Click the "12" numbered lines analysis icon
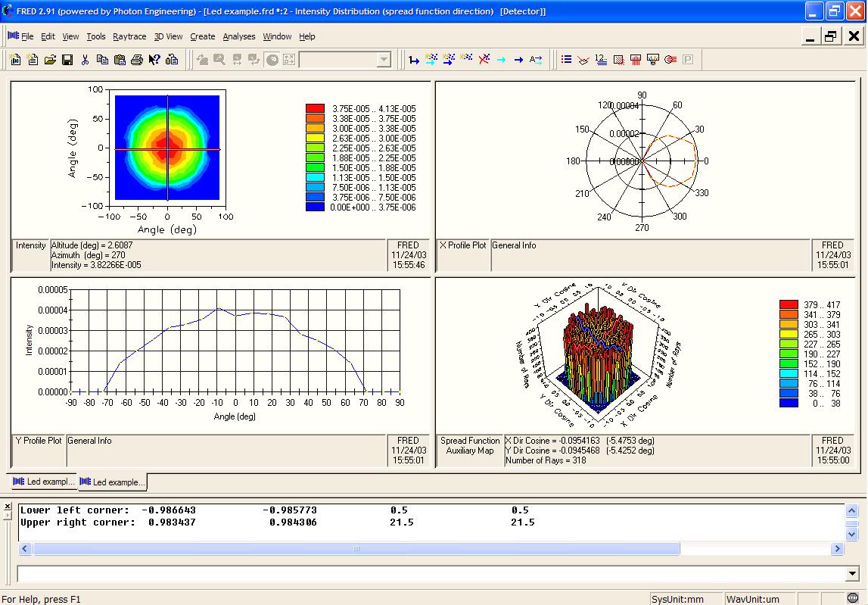The width and height of the screenshot is (868, 605). (x=601, y=59)
